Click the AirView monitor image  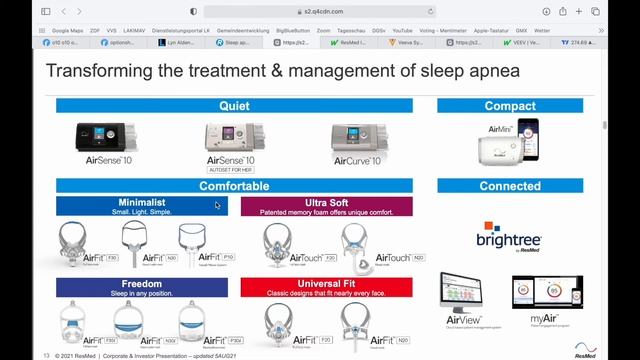pyautogui.click(x=461, y=292)
